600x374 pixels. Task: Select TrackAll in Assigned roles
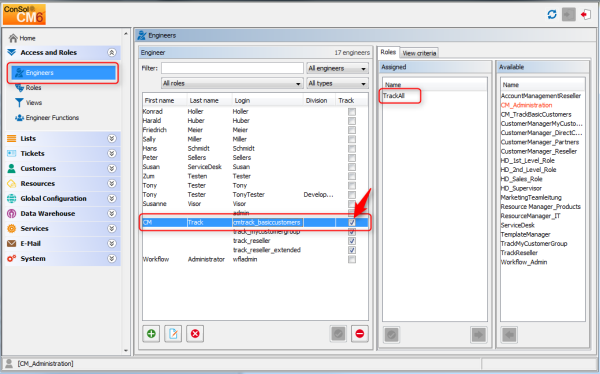[x=394, y=96]
